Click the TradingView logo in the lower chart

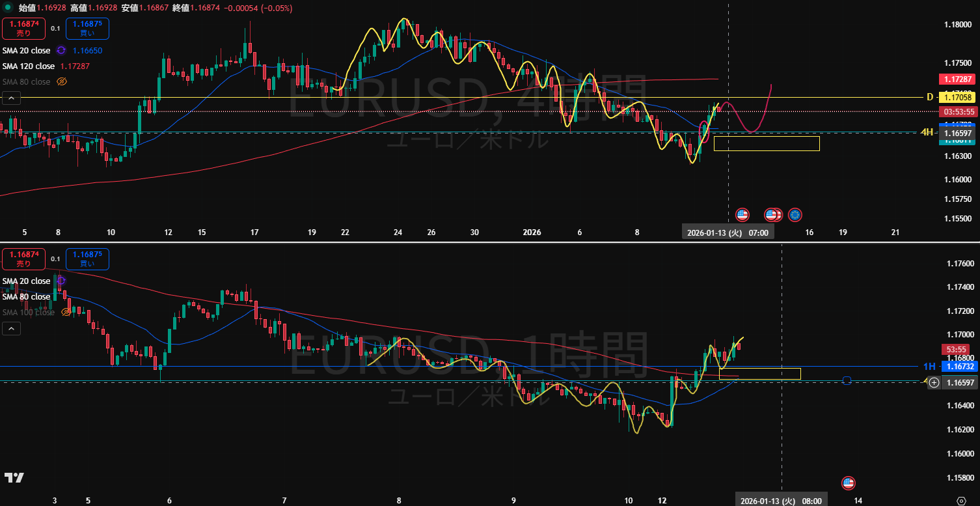tap(14, 478)
